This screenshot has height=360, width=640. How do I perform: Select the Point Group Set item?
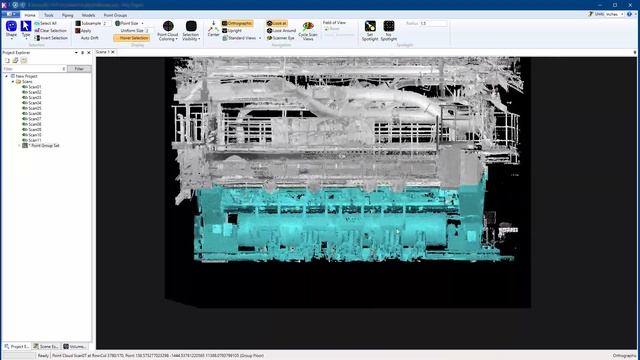click(x=44, y=145)
